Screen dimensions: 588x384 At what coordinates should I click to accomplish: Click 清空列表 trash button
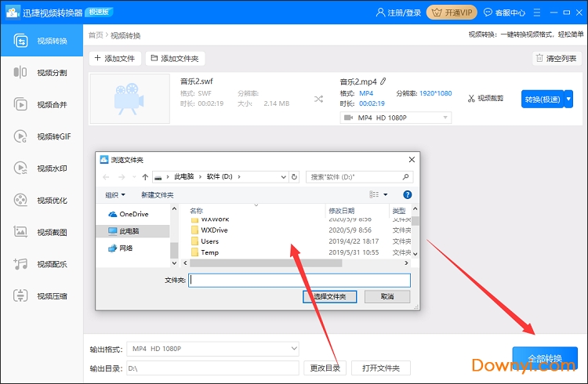click(557, 58)
